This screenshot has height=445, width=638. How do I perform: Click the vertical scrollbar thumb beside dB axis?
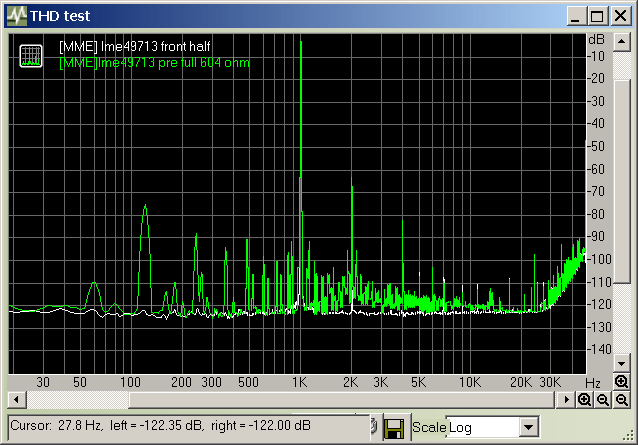[x=622, y=181]
